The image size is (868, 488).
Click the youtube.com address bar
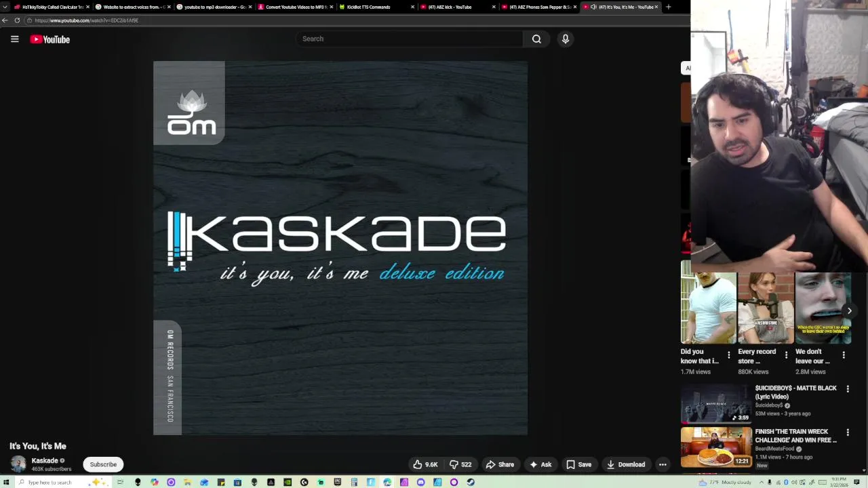358,20
